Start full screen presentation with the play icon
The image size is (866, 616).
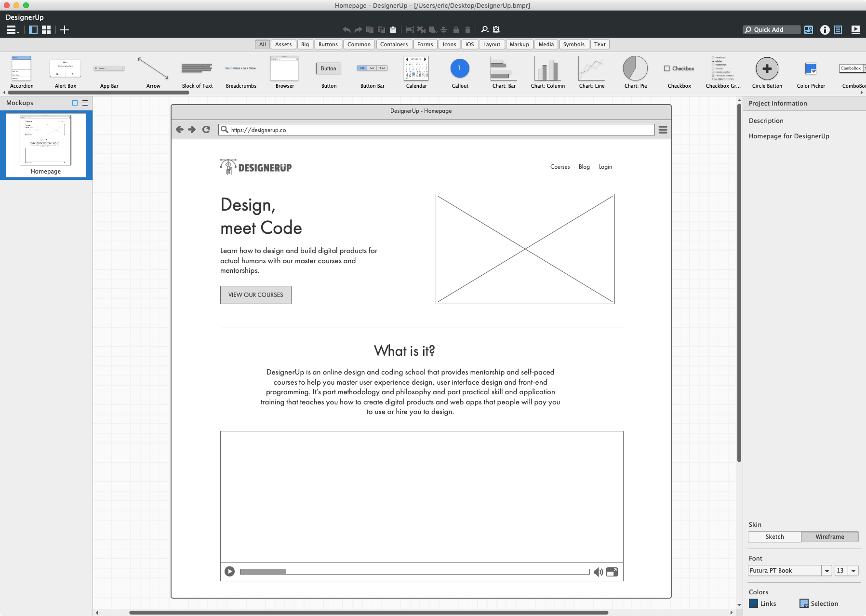[856, 30]
